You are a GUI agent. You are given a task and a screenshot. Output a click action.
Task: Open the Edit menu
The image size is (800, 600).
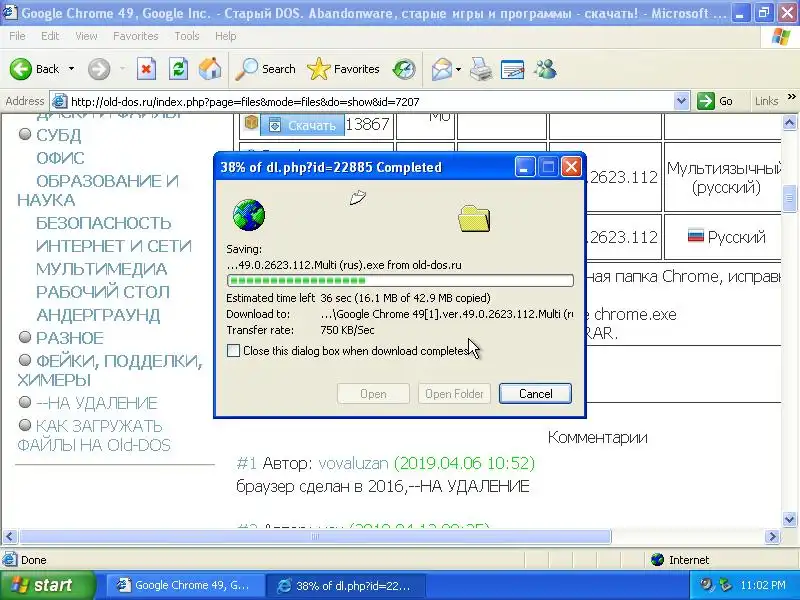tap(50, 36)
